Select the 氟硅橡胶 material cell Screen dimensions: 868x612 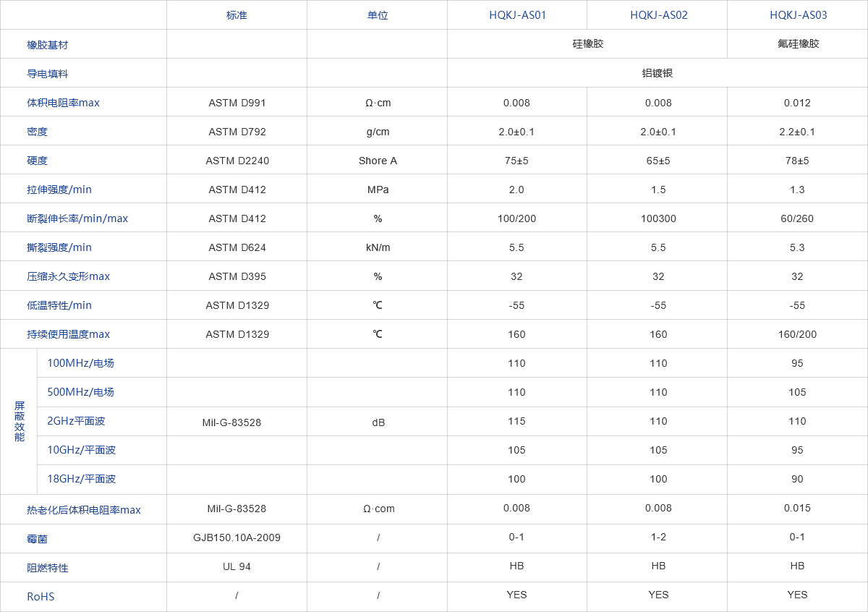coord(798,44)
